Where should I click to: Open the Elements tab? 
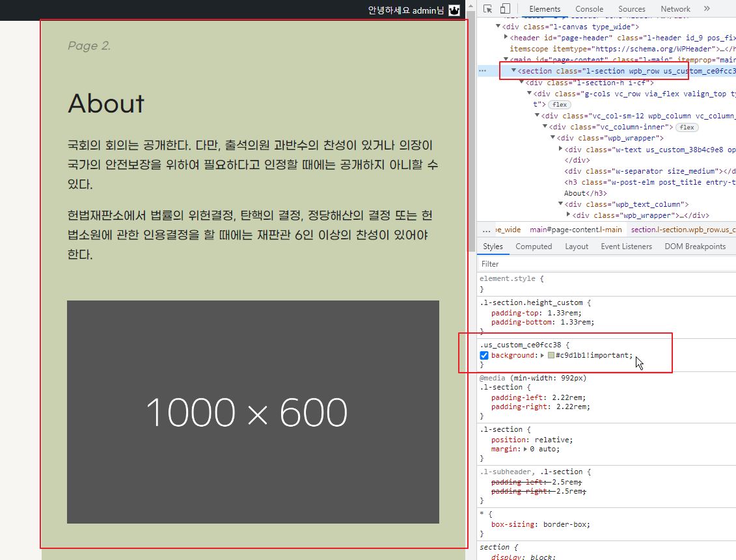point(545,9)
